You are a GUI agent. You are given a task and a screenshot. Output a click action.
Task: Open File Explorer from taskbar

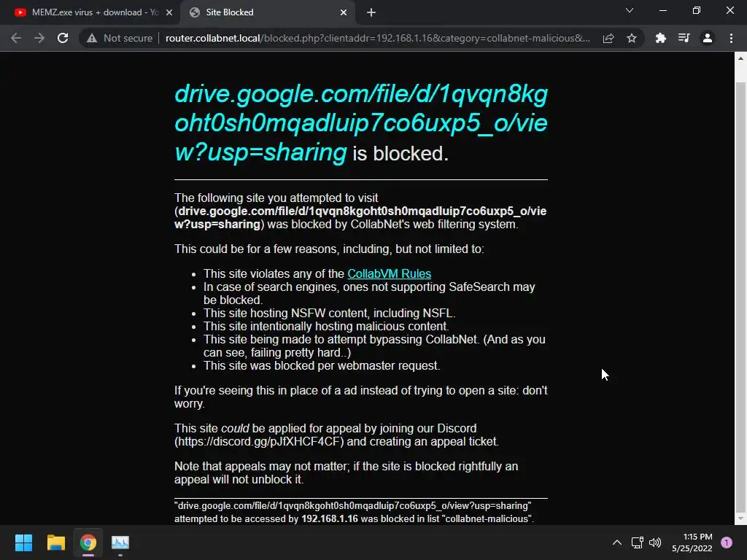(55, 542)
